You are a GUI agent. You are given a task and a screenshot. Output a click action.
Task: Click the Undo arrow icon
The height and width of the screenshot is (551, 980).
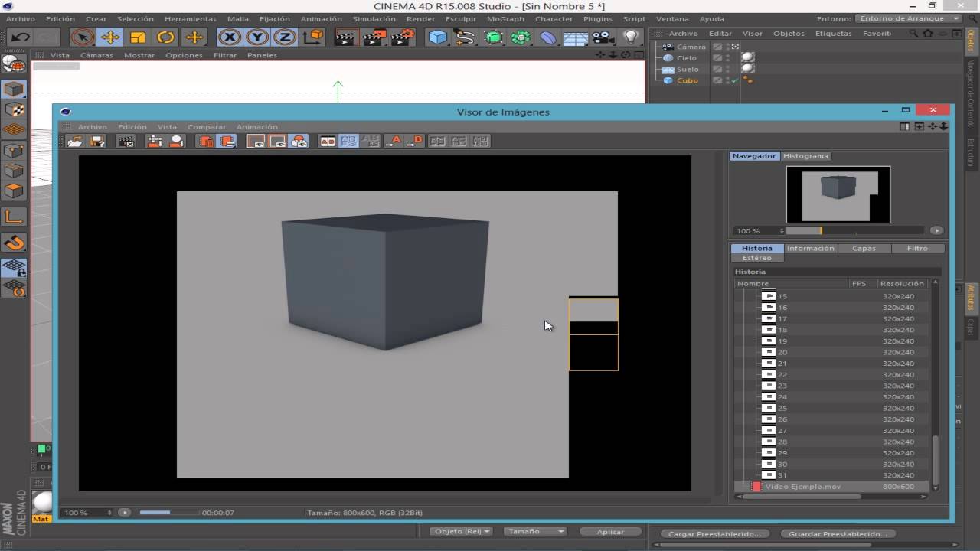click(x=21, y=37)
